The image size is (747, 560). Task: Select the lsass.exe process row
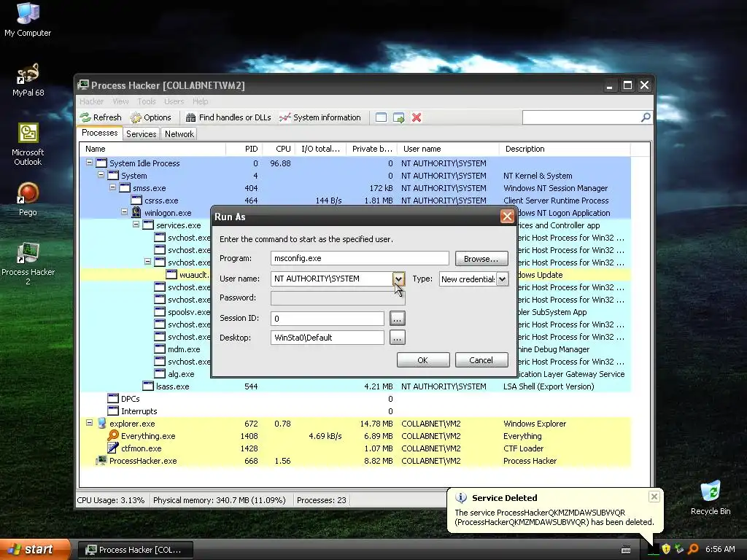pyautogui.click(x=355, y=386)
